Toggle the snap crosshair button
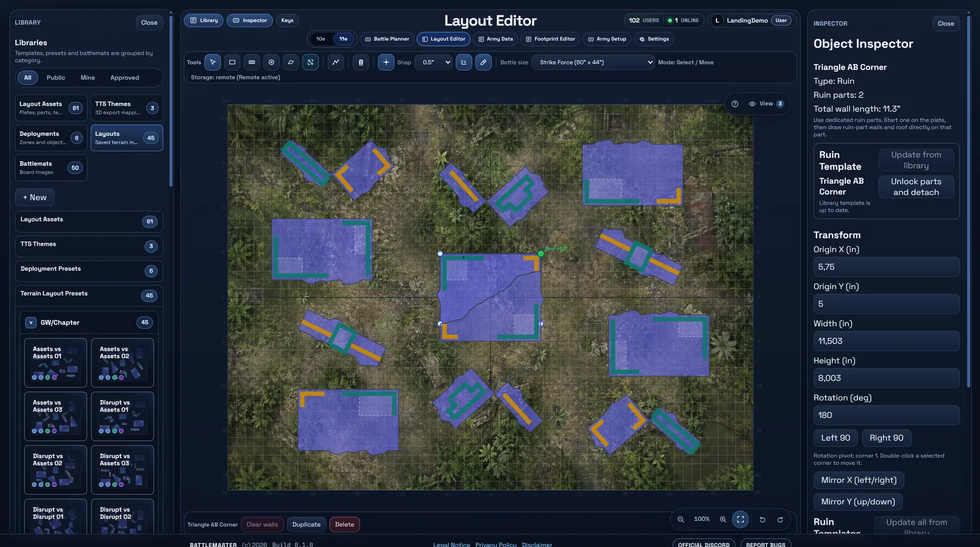 pos(386,62)
